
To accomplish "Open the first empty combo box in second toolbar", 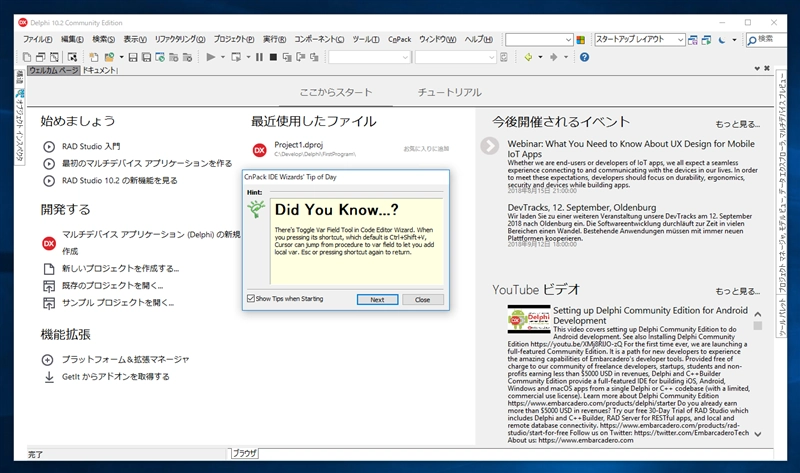I will tap(369, 58).
